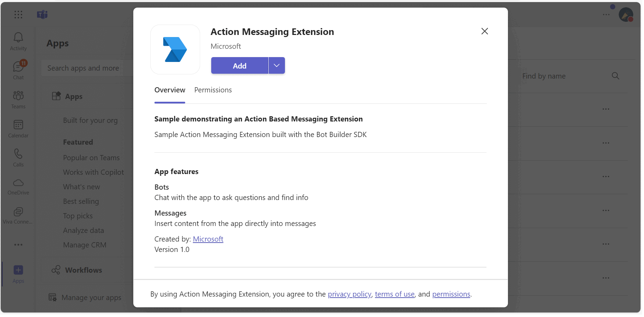Select the Apps icon in the sidebar
The height and width of the screenshot is (317, 644).
[x=18, y=273]
